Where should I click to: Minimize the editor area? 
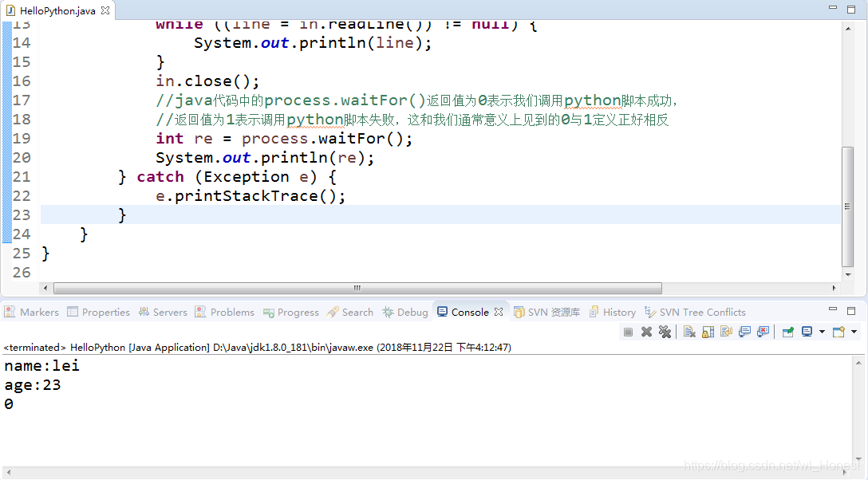pos(833,8)
